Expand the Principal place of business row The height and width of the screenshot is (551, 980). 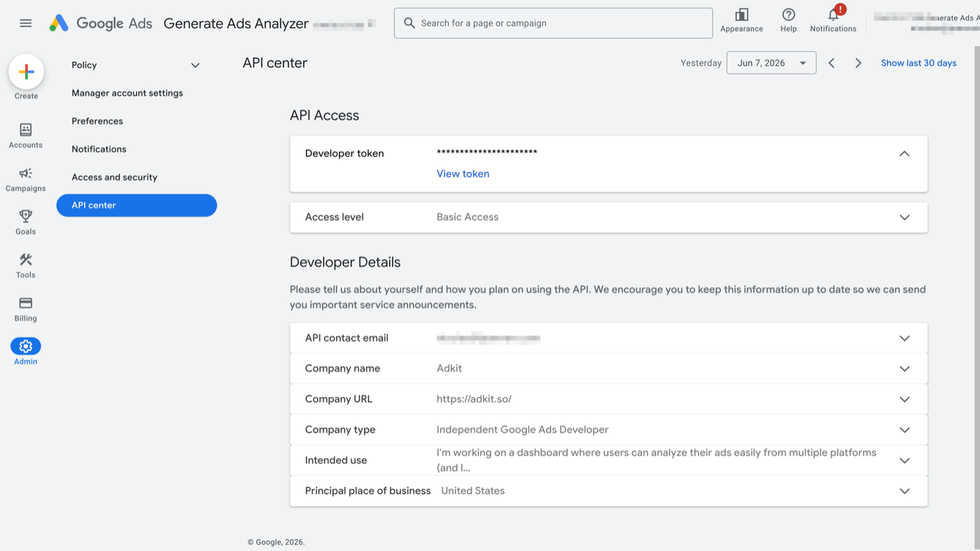(904, 491)
